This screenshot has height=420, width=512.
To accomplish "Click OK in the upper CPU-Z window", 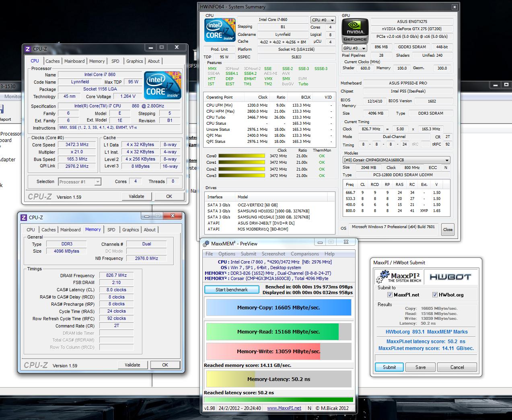I will [x=169, y=196].
